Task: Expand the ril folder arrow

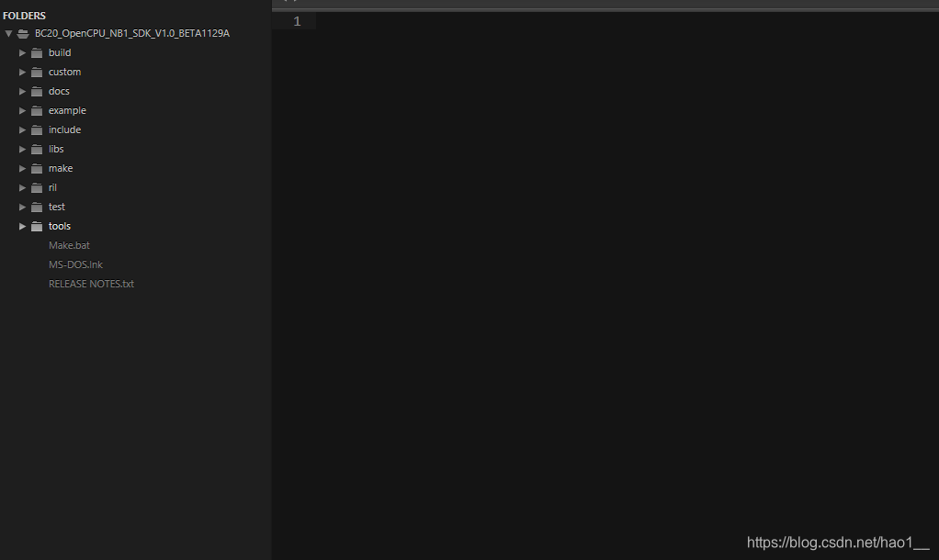Action: [x=22, y=187]
